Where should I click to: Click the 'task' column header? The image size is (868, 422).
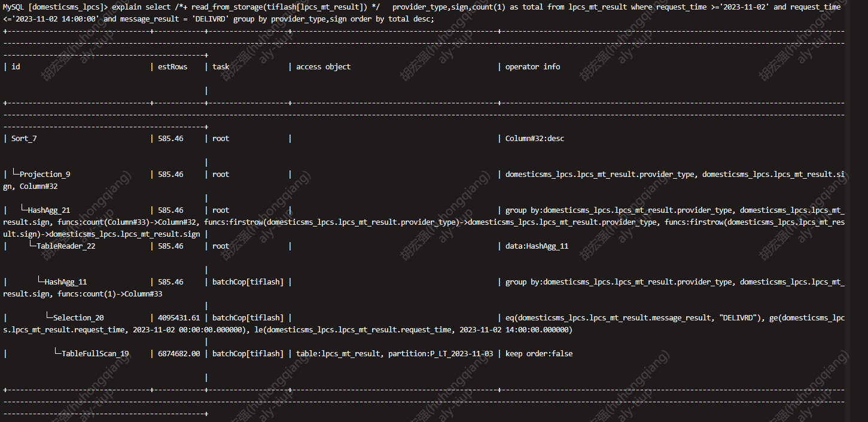pos(221,67)
